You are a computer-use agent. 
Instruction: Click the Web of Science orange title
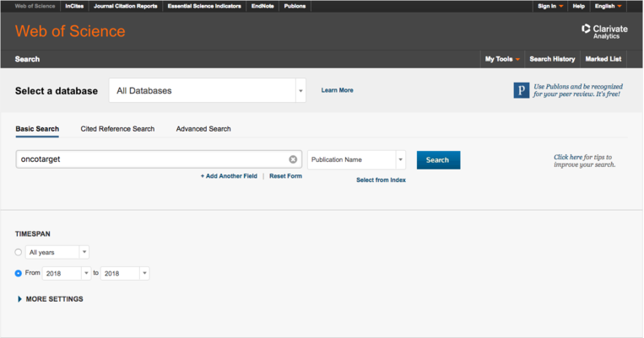point(70,31)
